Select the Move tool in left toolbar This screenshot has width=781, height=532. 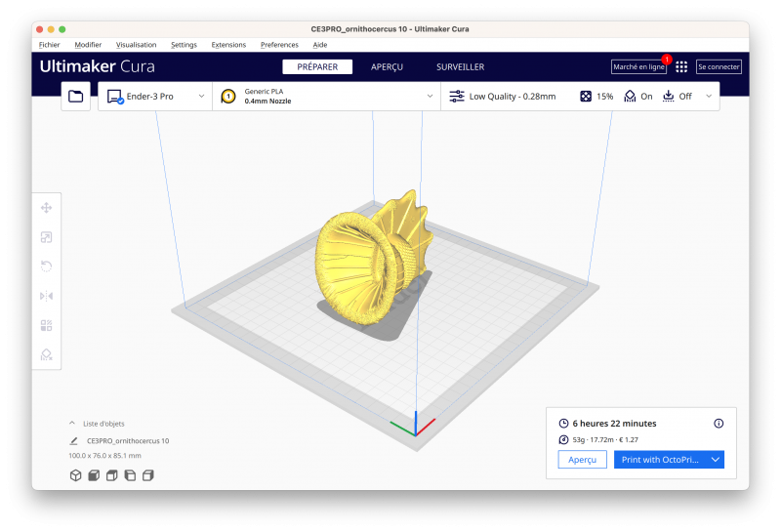click(x=46, y=208)
